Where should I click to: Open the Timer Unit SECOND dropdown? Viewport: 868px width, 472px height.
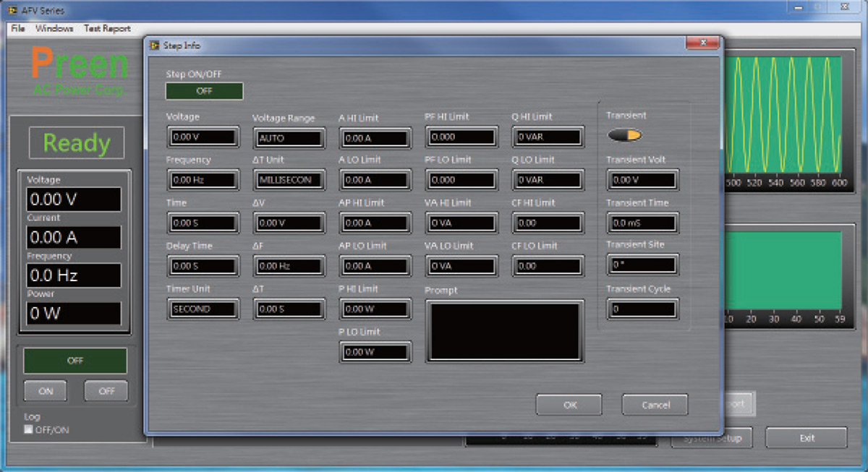[x=202, y=309]
